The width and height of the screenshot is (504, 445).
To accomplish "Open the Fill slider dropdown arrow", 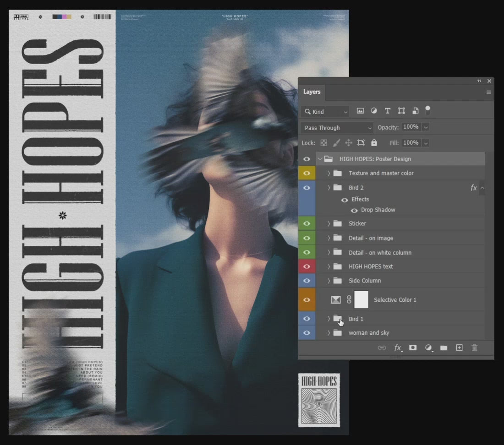I will tap(426, 143).
